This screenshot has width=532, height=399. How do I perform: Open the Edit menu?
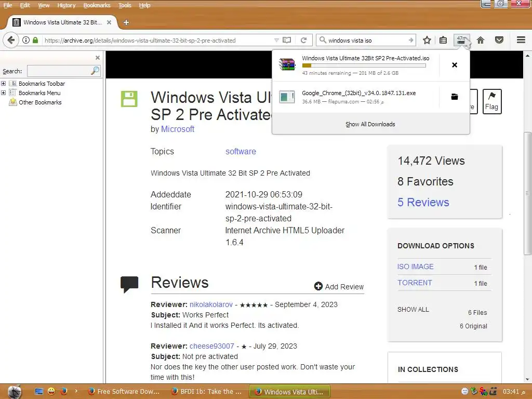25,5
